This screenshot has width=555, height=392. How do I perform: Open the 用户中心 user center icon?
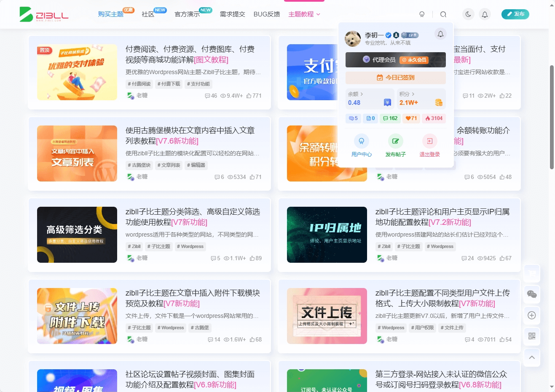[x=362, y=141]
